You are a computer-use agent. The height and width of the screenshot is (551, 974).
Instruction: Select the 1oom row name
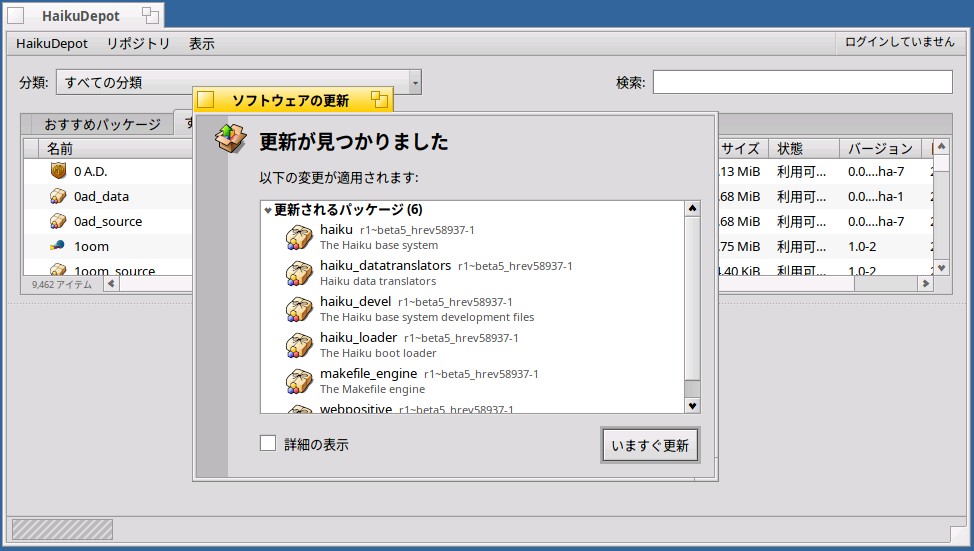91,246
